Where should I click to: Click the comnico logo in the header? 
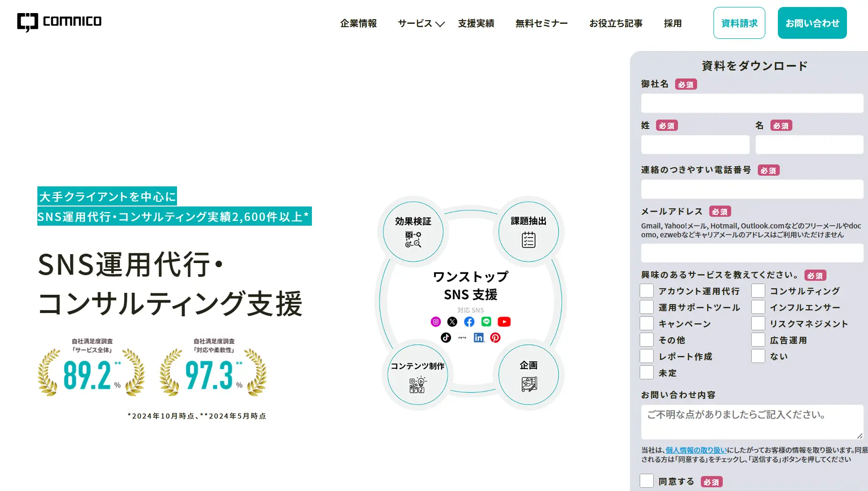[59, 22]
